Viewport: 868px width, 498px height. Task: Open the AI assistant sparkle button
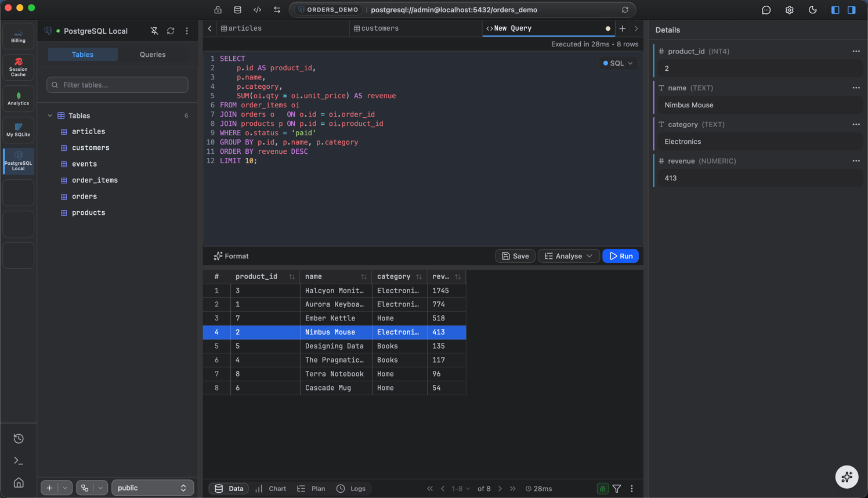847,477
